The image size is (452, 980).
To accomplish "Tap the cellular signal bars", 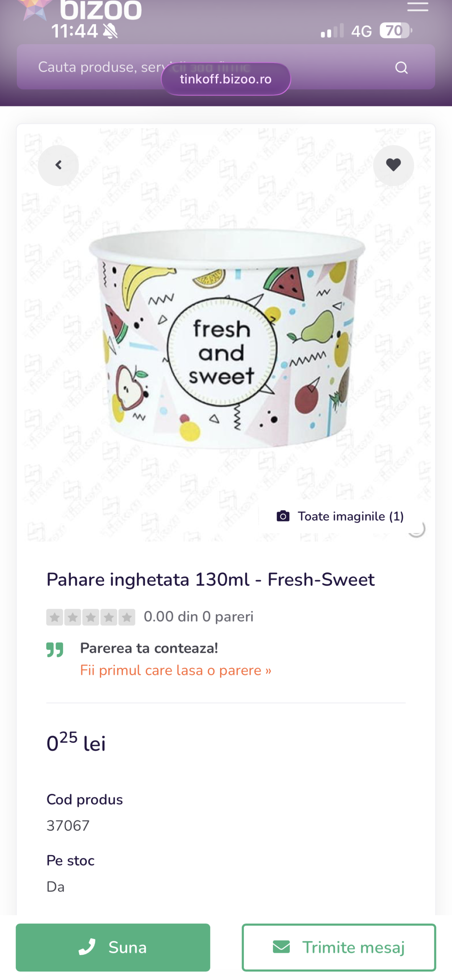I will (x=332, y=31).
